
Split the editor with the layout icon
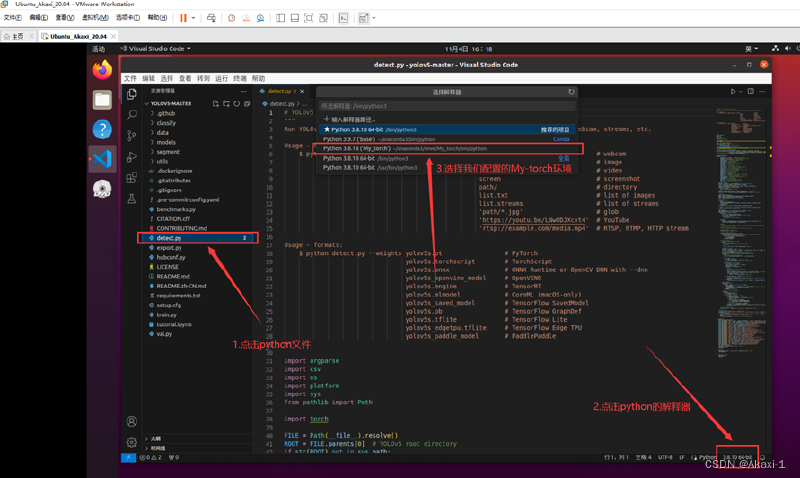click(751, 91)
